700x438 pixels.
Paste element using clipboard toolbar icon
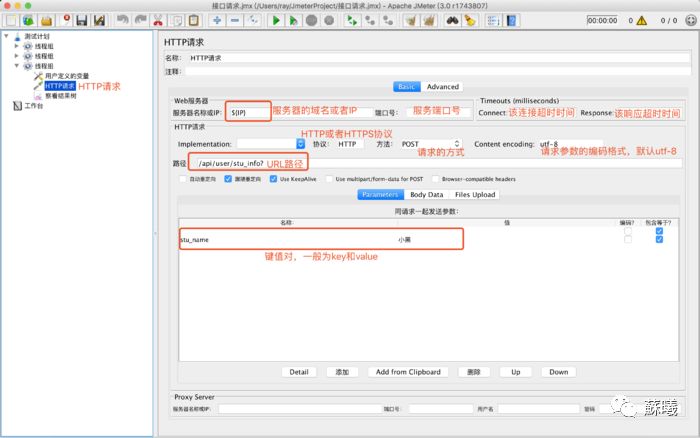(194, 21)
